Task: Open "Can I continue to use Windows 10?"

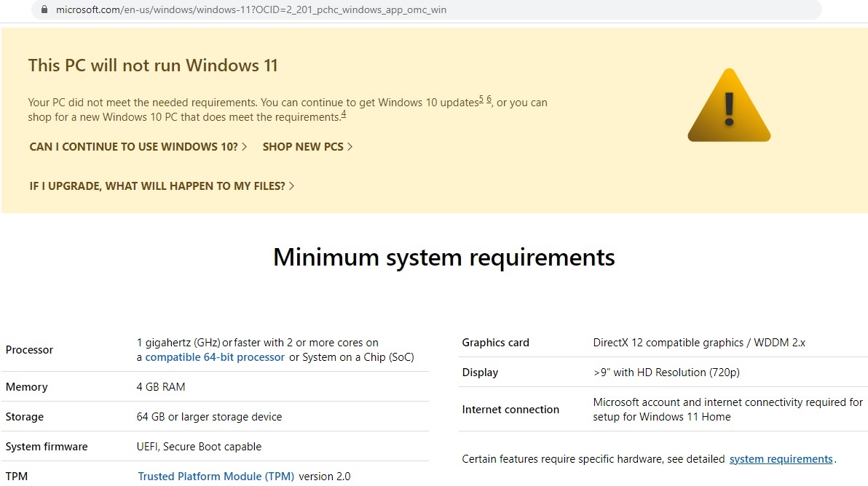Action: click(134, 147)
